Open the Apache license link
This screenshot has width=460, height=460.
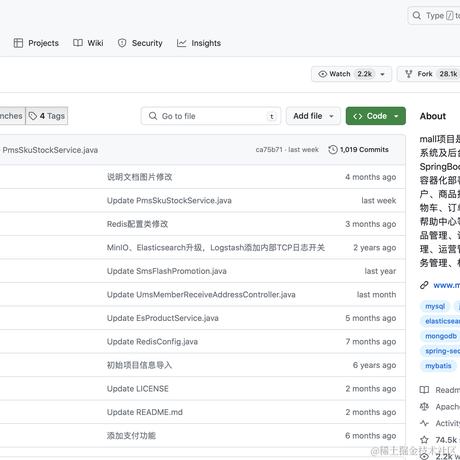[x=448, y=407]
